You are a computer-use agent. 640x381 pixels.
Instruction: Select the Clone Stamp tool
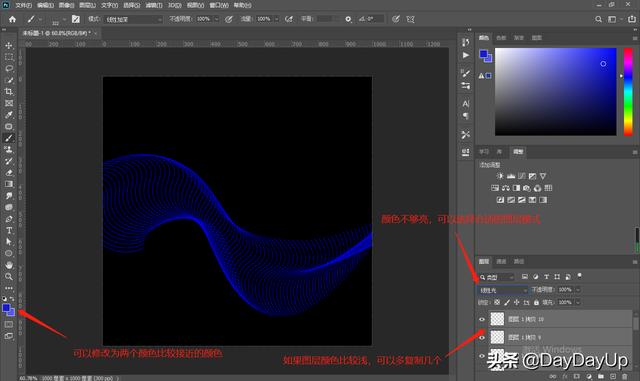[9, 149]
